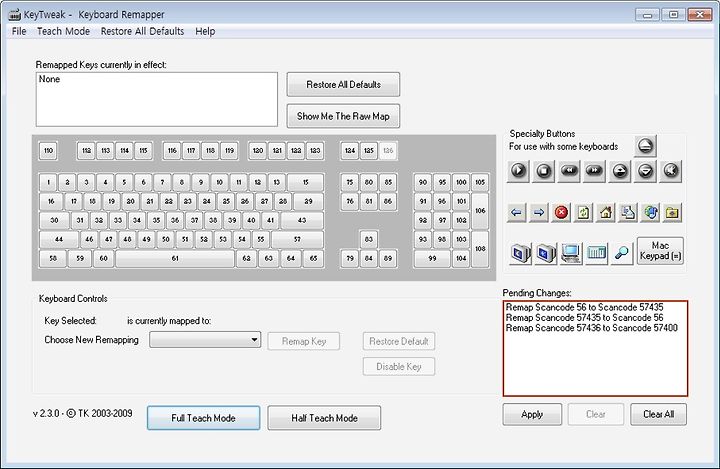The height and width of the screenshot is (469, 720).
Task: Open the Teach Mode menu
Action: click(63, 31)
